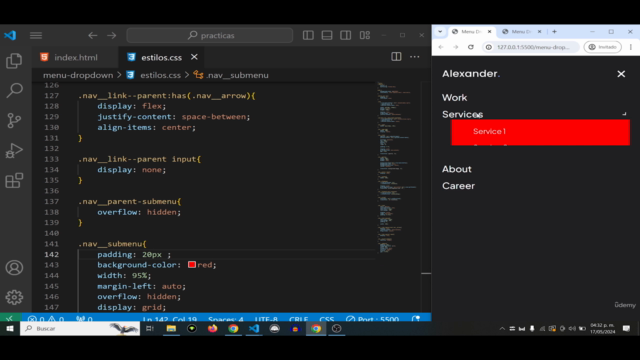This screenshot has height=360, width=640.
Task: Open the Run and Debug view
Action: 14,150
